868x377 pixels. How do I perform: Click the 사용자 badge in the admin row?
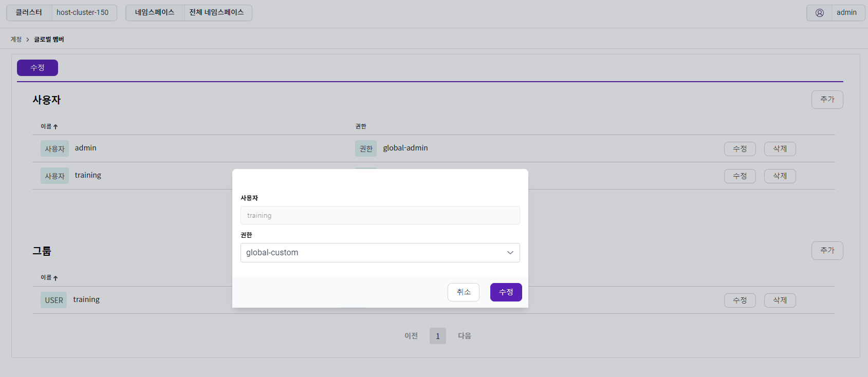[x=54, y=149]
